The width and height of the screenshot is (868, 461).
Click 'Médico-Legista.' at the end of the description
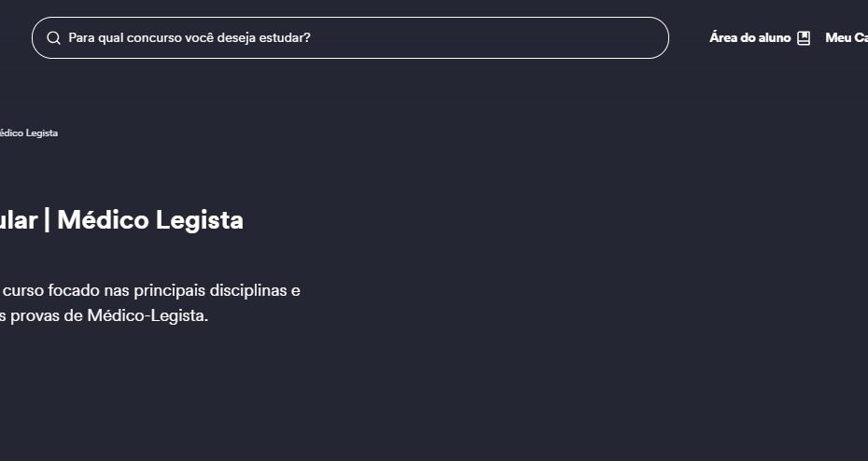[x=147, y=316]
